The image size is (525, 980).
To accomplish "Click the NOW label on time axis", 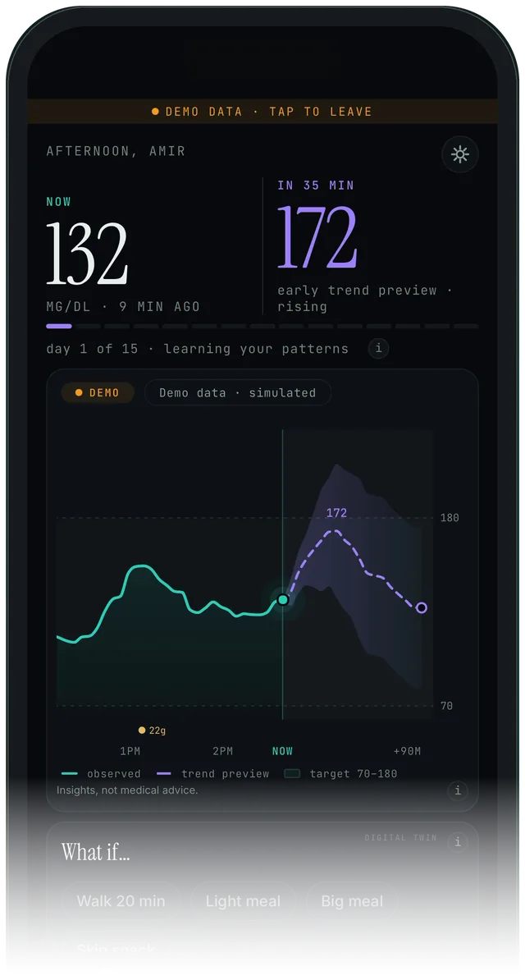I will pyautogui.click(x=282, y=751).
